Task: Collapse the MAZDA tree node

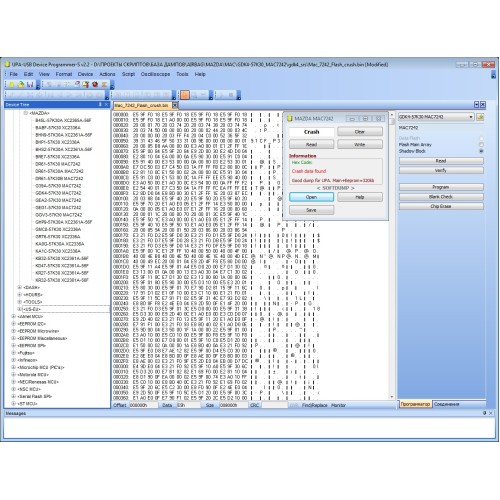Action: pyautogui.click(x=26, y=113)
